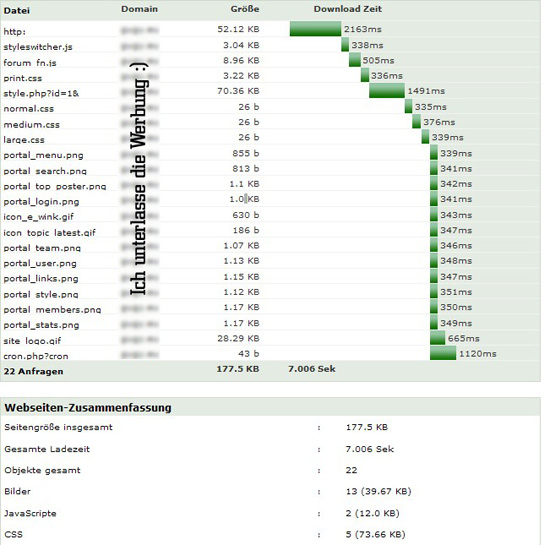Viewport: 550px width, 545px height.
Task: Click the 186 b size value
Action: click(x=246, y=230)
